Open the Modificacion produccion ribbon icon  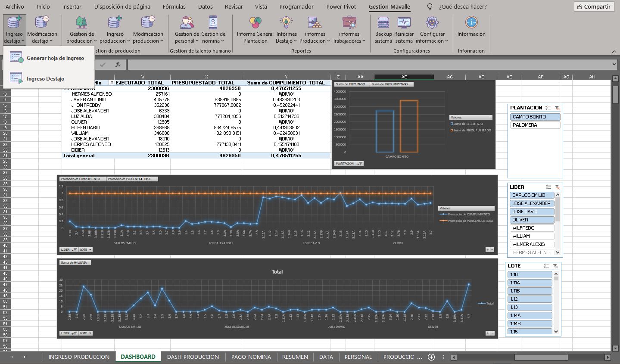148,30
